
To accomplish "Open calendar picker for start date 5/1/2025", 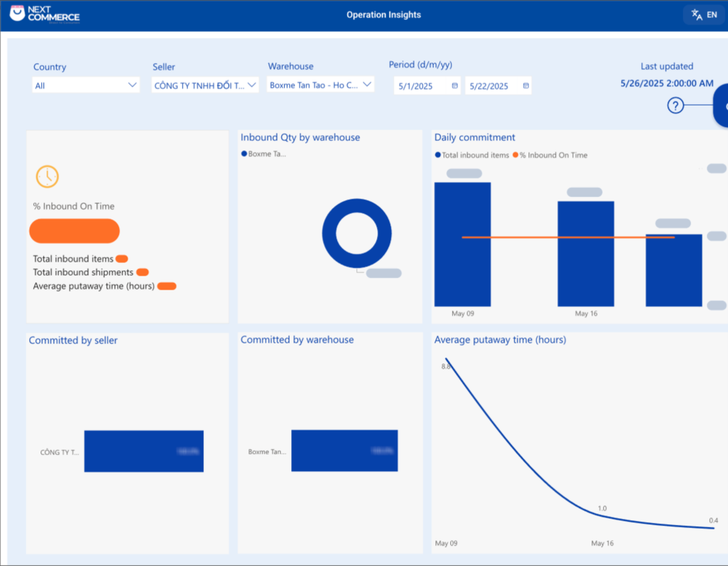I will tap(455, 86).
